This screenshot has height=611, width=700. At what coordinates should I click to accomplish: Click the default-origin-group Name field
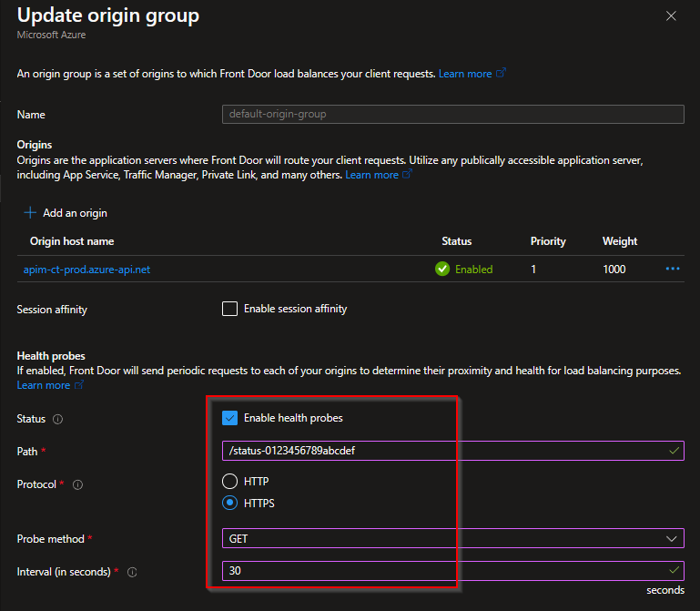452,115
